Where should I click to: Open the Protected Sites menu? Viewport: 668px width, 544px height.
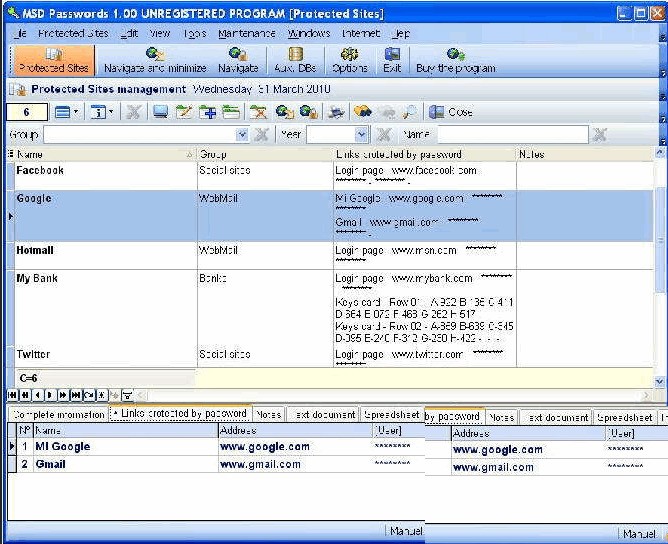(73, 34)
